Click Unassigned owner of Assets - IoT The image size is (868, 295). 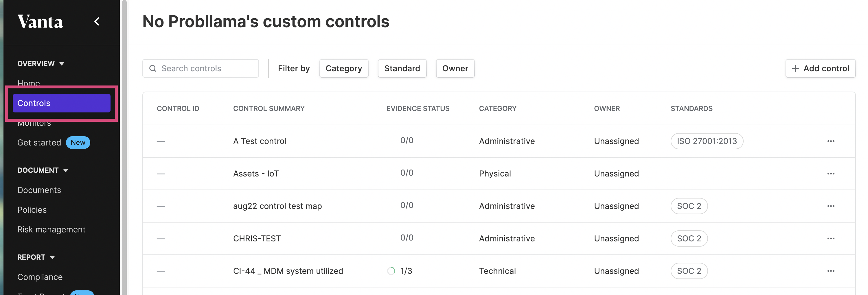[616, 174]
